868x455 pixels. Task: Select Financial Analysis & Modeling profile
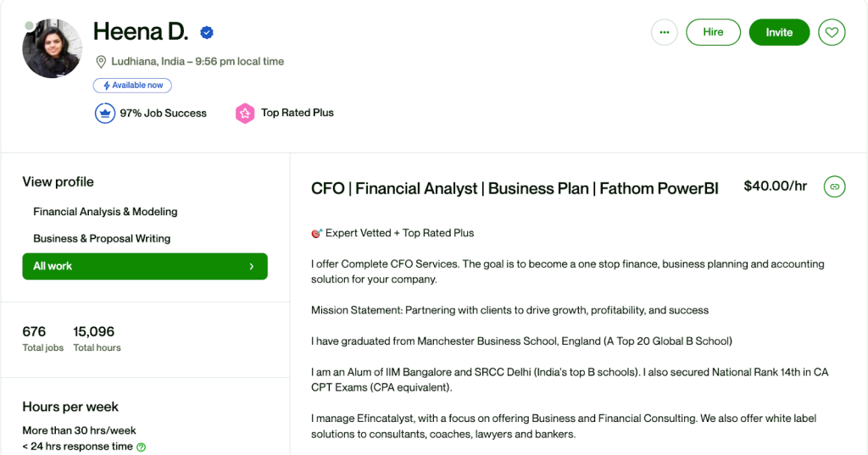click(x=105, y=212)
